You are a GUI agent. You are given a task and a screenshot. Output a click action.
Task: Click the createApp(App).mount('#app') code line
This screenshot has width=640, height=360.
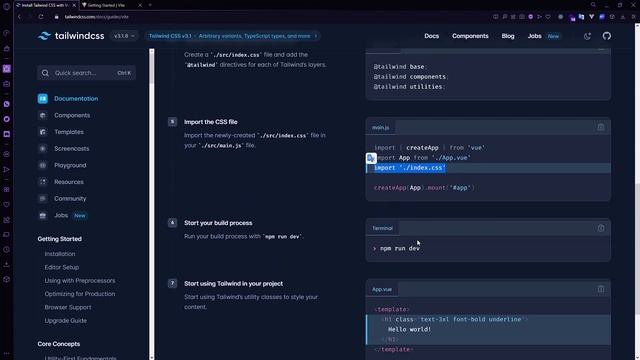(x=424, y=188)
